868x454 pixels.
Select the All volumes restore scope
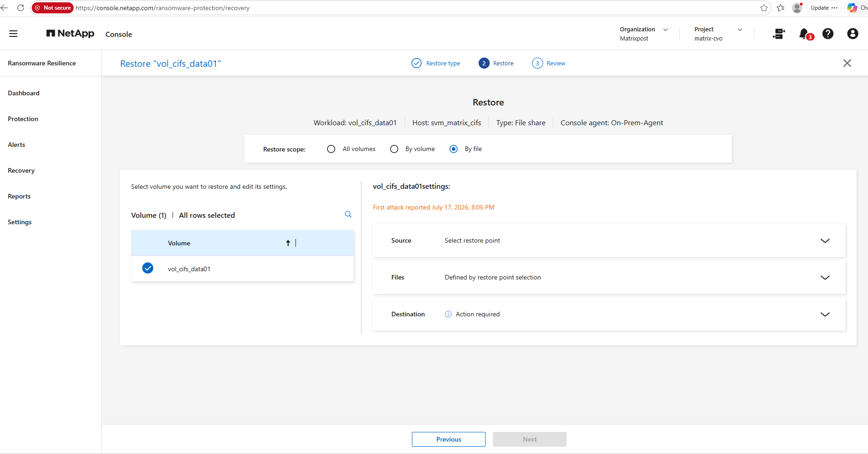[x=331, y=149]
